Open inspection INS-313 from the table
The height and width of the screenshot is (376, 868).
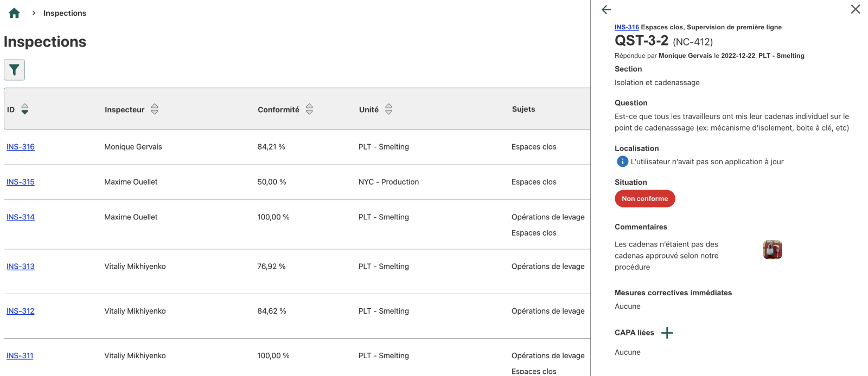pos(21,267)
